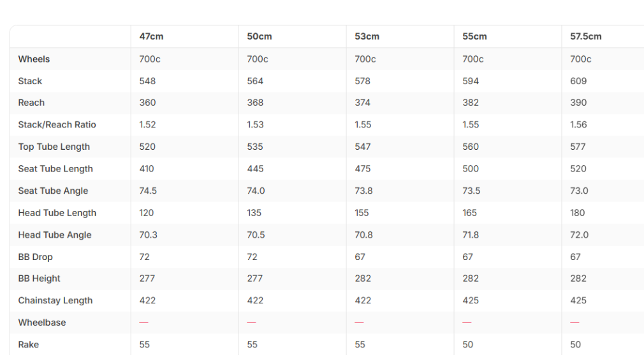Select the 55cm size header
644x362 pixels.
(474, 36)
